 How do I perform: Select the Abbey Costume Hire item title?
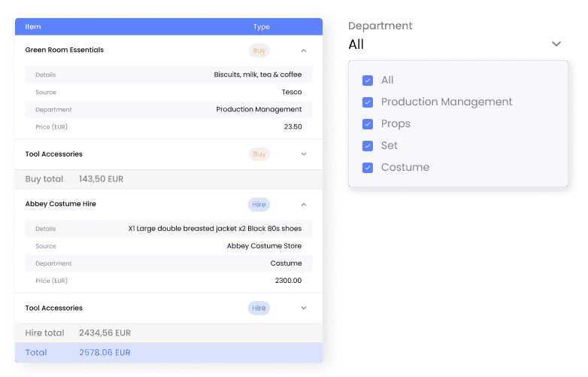click(x=61, y=204)
